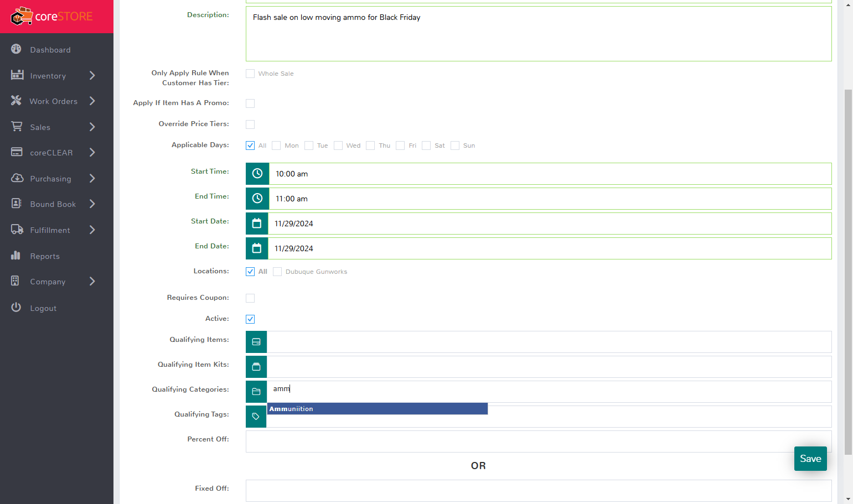This screenshot has width=853, height=504.
Task: Click the Qualifying Categories folder icon
Action: 256,392
